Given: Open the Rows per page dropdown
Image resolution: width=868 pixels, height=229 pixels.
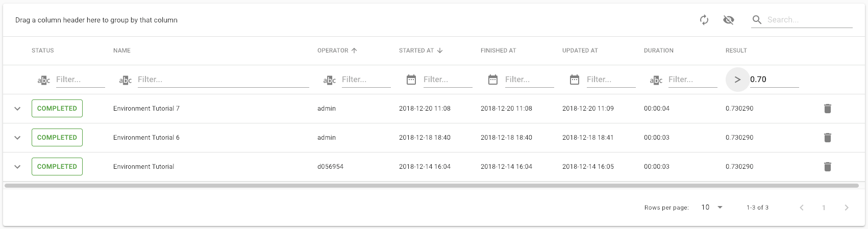Looking at the screenshot, I should tap(712, 208).
